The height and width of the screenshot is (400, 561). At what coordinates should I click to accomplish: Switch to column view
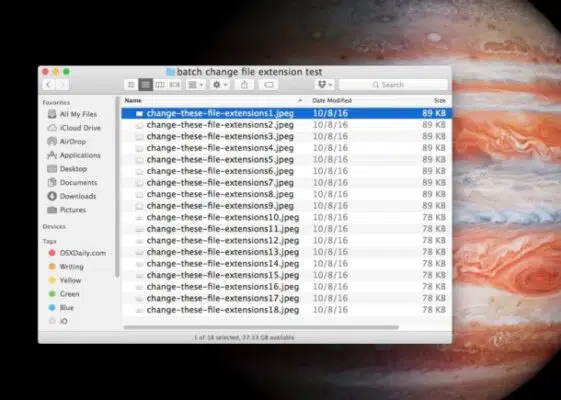(x=160, y=85)
